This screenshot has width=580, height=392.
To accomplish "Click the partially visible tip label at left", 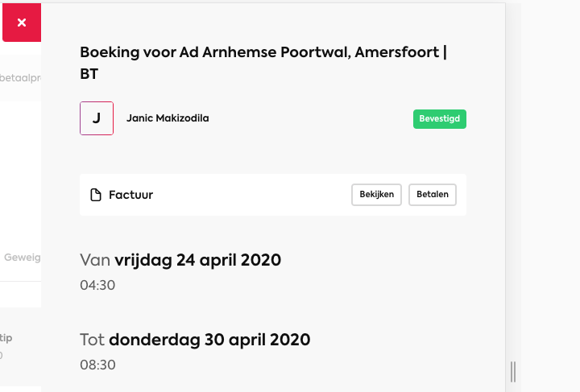I will [x=6, y=338].
